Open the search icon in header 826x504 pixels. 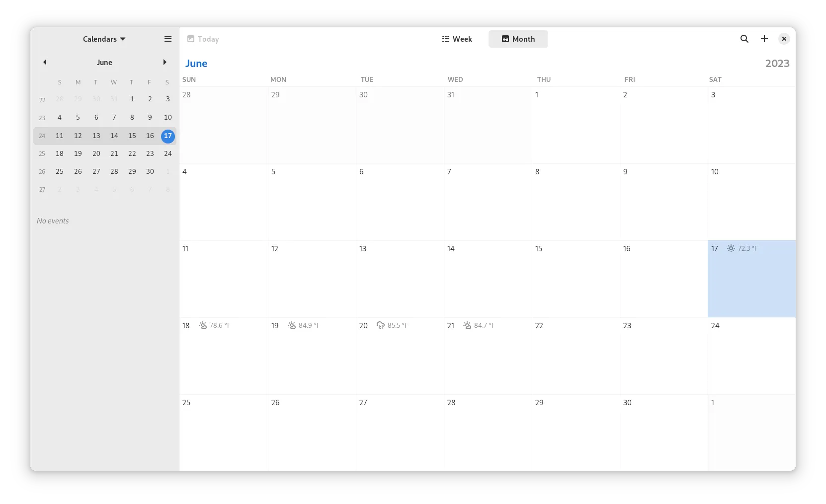744,39
